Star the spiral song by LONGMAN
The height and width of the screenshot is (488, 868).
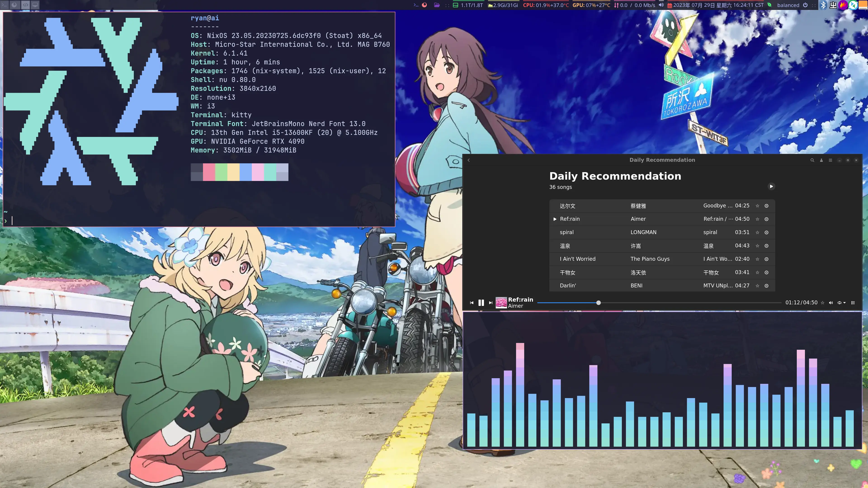(x=757, y=232)
